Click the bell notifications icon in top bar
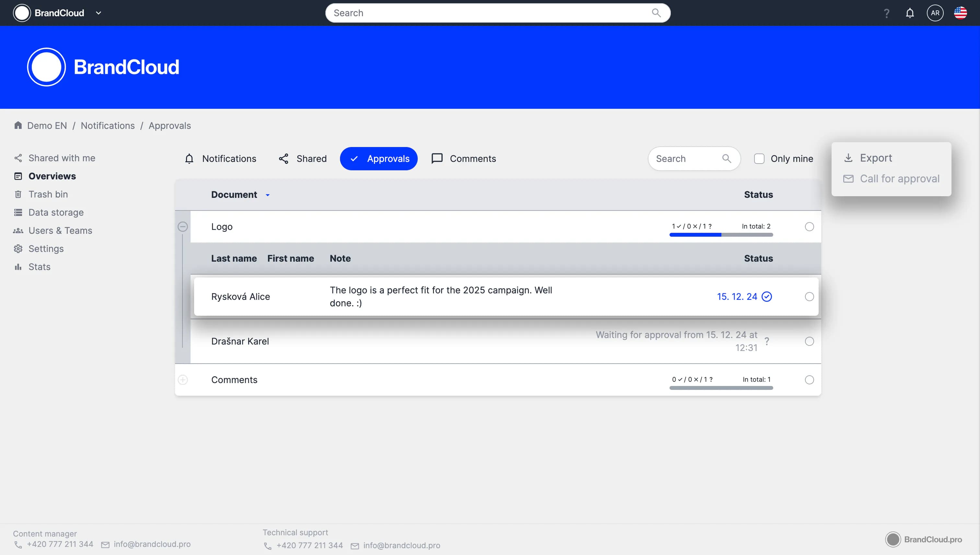 910,13
